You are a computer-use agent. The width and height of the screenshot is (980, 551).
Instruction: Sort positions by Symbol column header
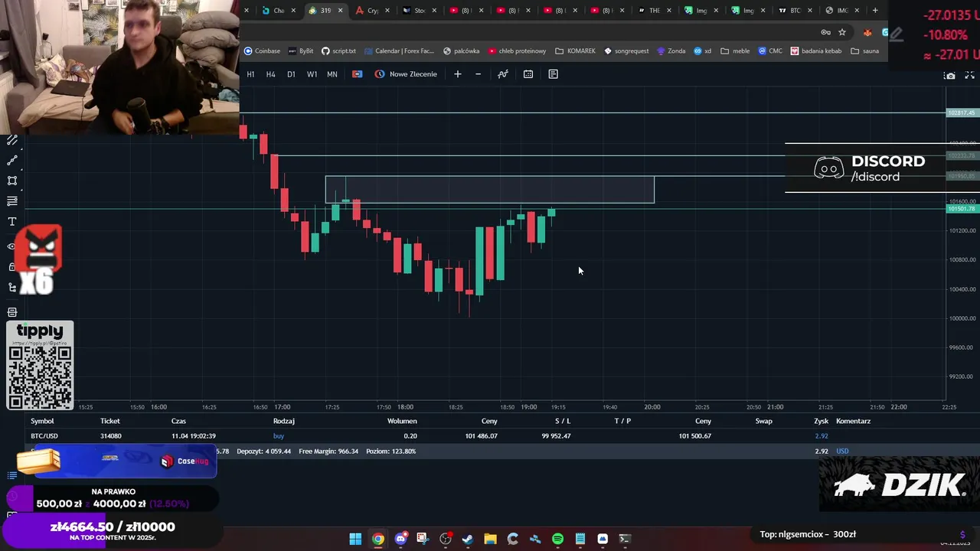click(42, 421)
